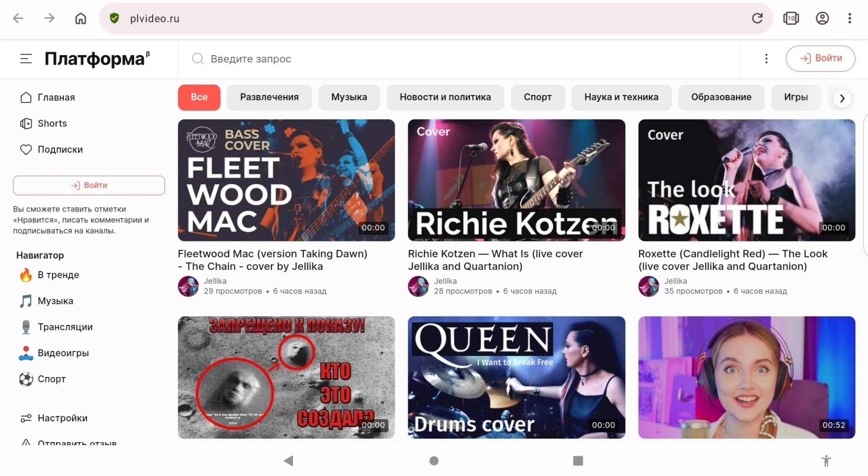Open Подписки from the sidebar
Screen dimensions: 868x476
coord(60,149)
